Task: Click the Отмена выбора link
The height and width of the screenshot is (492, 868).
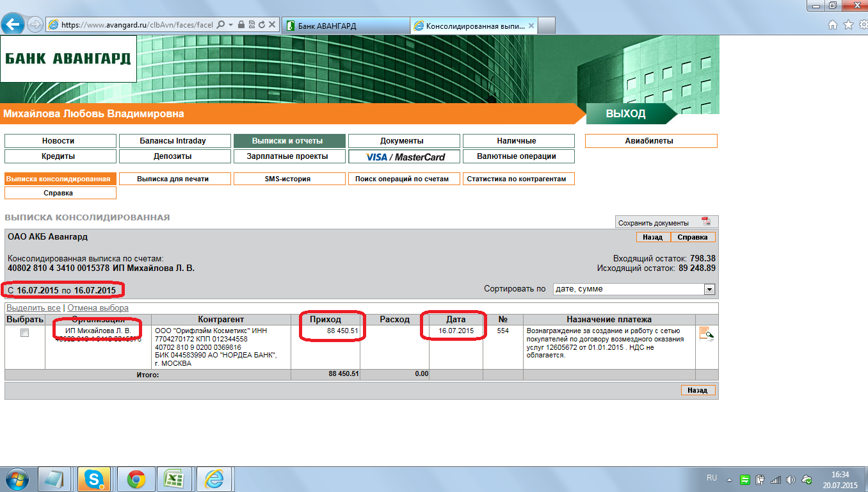Action: point(98,308)
